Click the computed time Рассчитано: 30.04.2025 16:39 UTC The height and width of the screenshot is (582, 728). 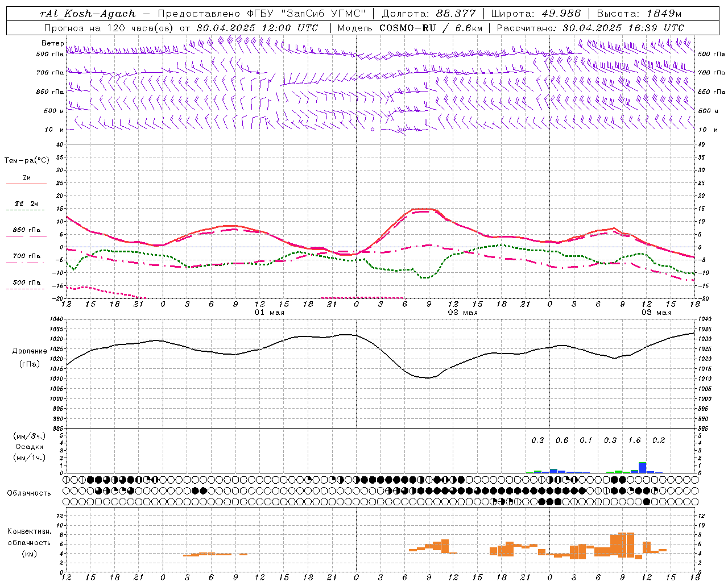pos(590,28)
